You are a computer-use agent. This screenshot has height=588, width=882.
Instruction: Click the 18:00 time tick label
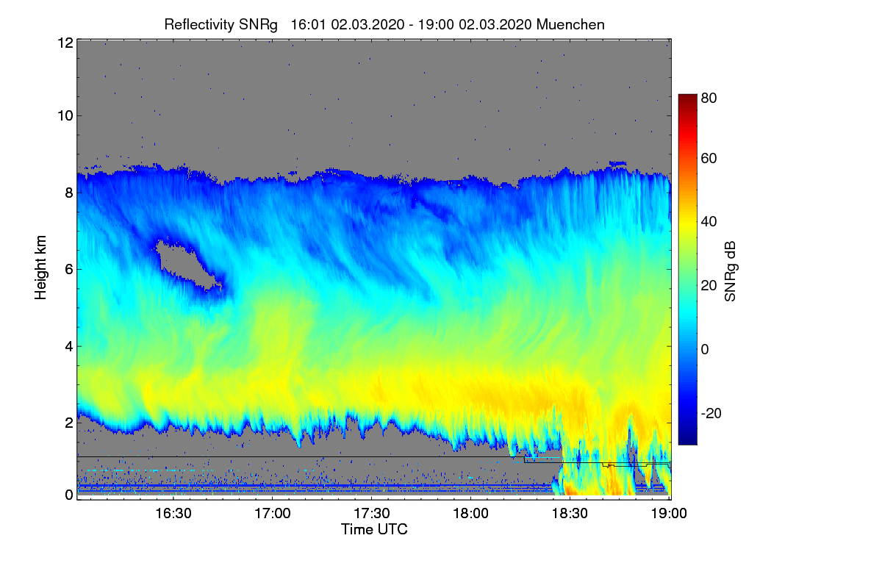[471, 513]
